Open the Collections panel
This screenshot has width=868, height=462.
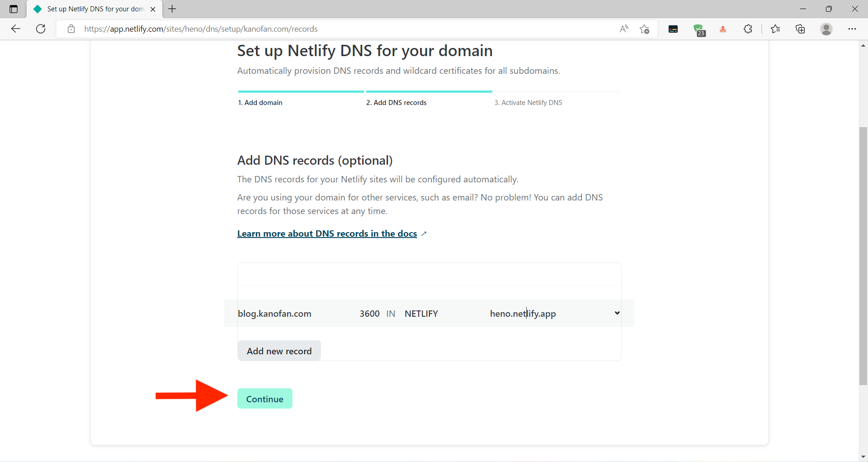[800, 29]
